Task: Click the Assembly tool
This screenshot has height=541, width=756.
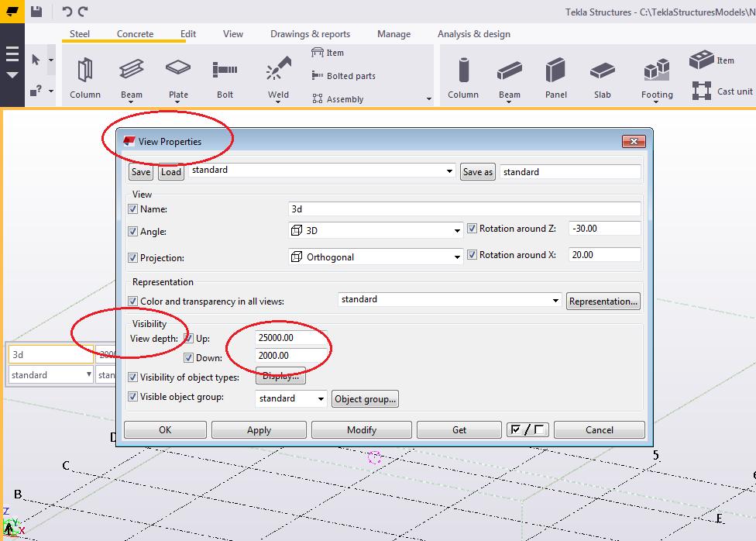Action: 338,99
